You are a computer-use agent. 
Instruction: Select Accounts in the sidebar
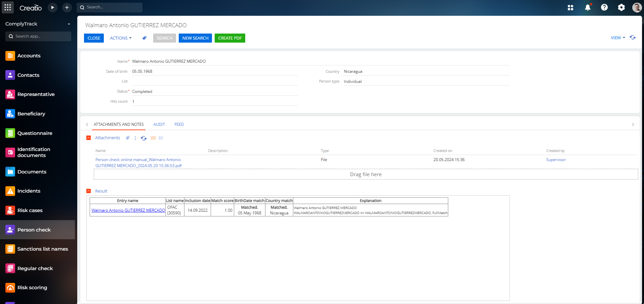(x=29, y=56)
